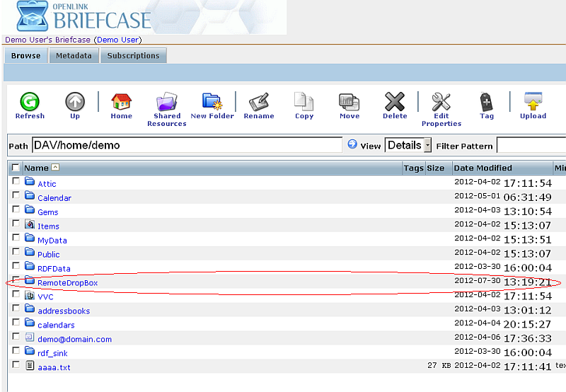
Task: Go up one folder level
Action: 75,102
